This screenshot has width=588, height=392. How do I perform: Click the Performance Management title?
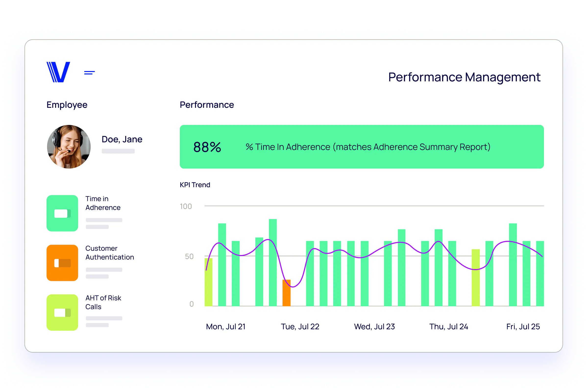pos(464,77)
